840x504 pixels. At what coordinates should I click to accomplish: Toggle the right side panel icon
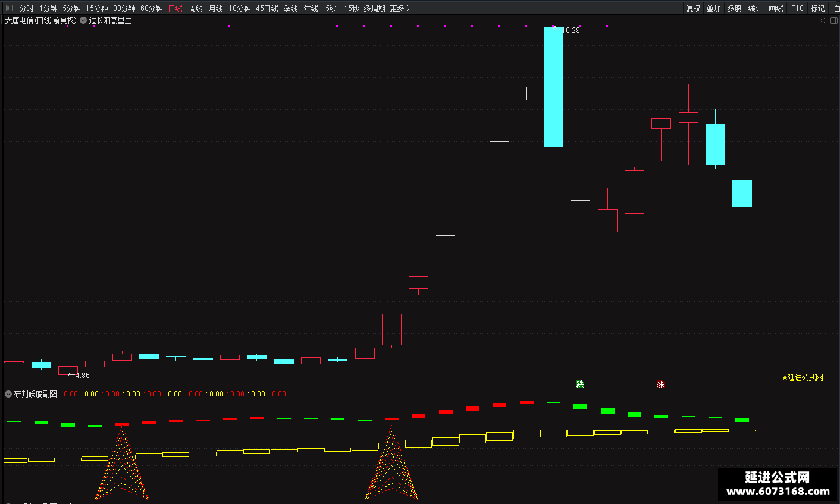click(x=833, y=21)
